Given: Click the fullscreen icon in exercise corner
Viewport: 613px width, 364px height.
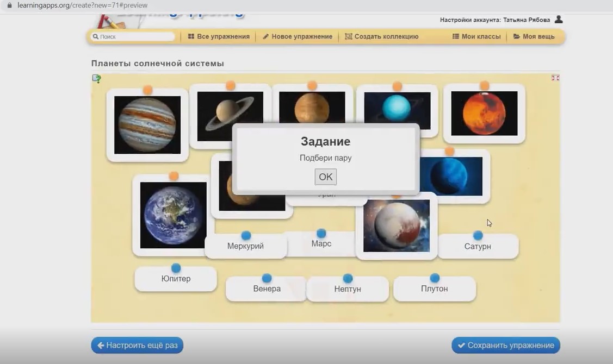Looking at the screenshot, I should 555,78.
